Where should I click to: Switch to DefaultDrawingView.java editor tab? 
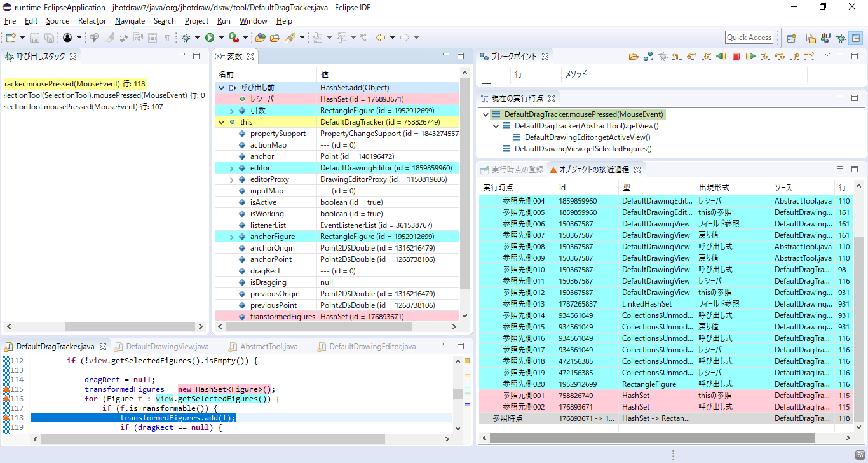167,347
